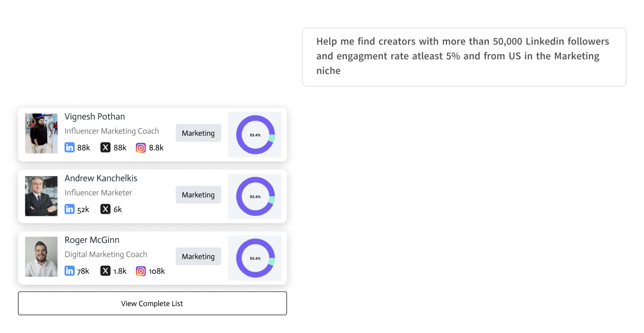
Task: Click Vignesh Pothan's Instagram icon
Action: [141, 147]
